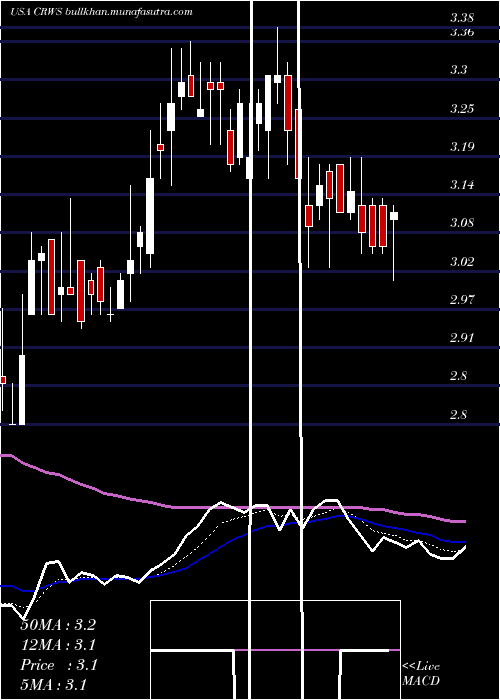Click the Price : 3.1 legend text
500x700 pixels.
(x=58, y=665)
